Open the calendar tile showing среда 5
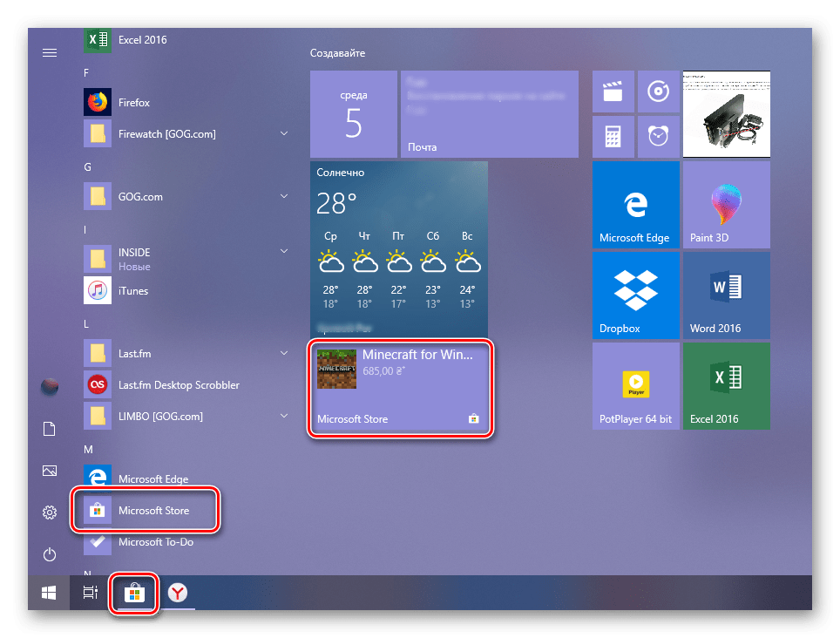The width and height of the screenshot is (840, 638). [x=354, y=114]
